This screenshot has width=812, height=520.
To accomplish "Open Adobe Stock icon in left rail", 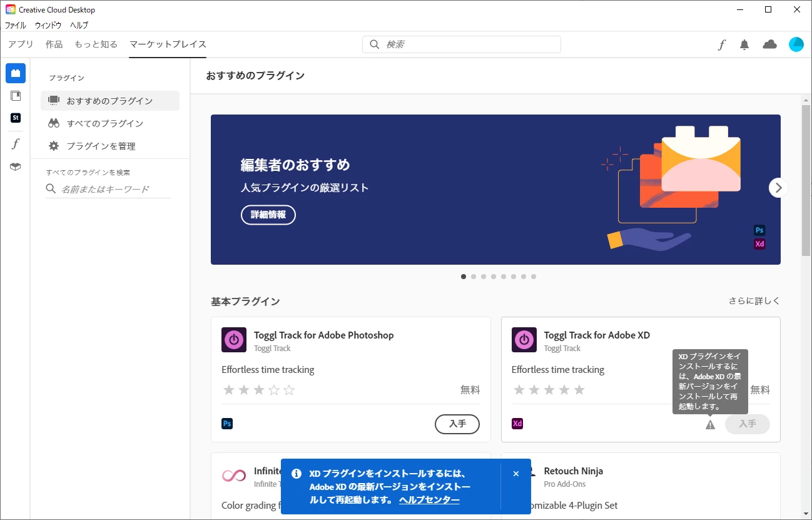I will tap(16, 118).
